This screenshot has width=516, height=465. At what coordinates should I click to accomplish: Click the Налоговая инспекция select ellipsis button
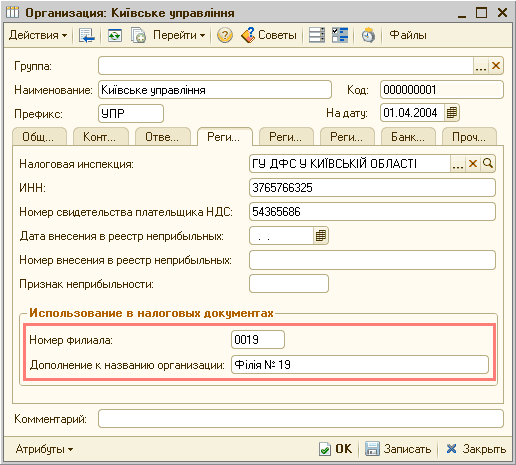pyautogui.click(x=458, y=164)
